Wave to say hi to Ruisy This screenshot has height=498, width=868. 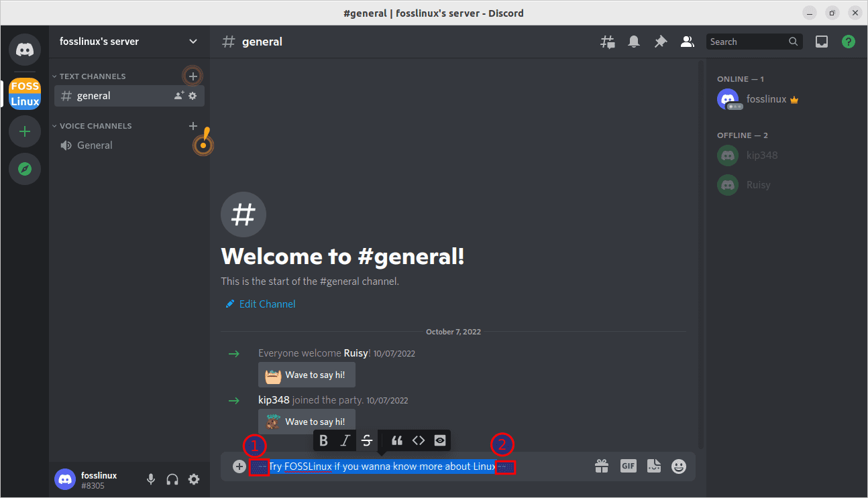point(307,375)
